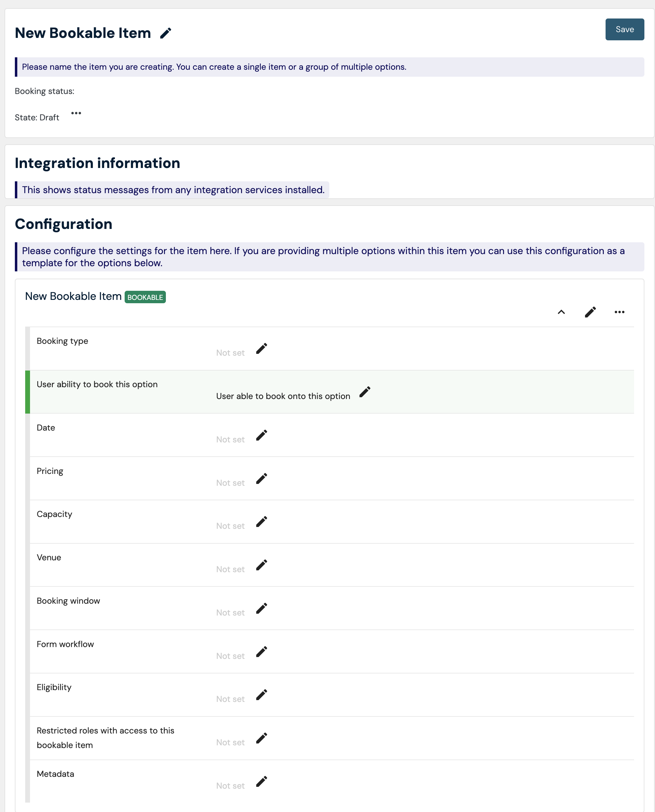The image size is (655, 812).
Task: Click the 'Configuration' heading
Action: [63, 224]
